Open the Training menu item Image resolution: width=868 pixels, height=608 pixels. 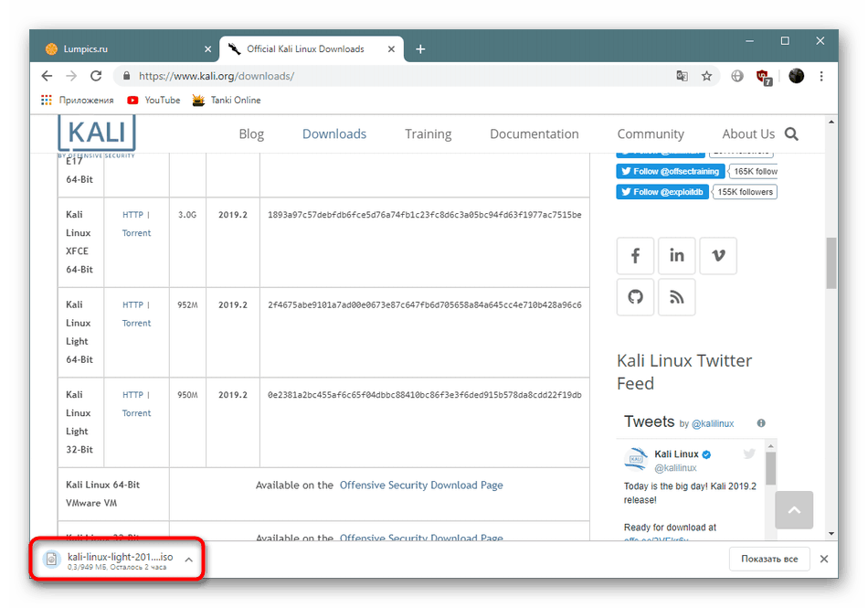[x=428, y=134]
